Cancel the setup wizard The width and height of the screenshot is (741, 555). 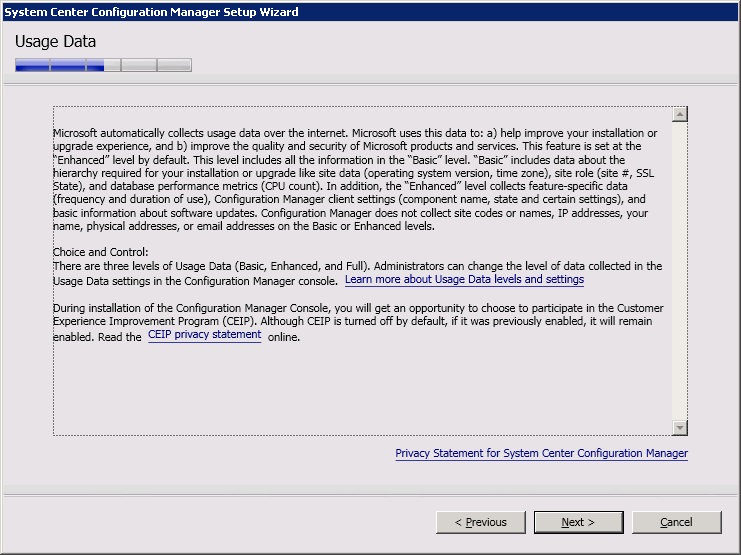point(676,522)
